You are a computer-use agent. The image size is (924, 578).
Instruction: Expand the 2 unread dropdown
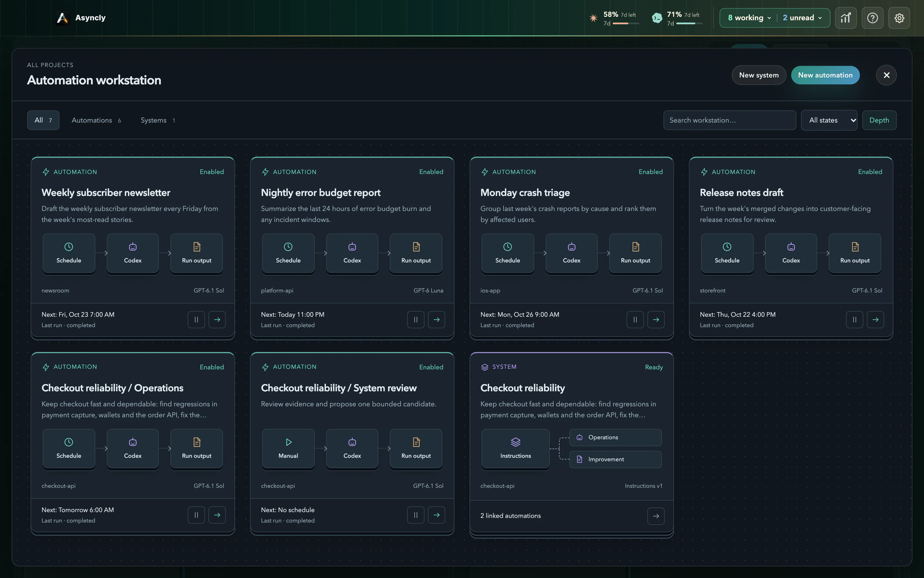tap(802, 18)
